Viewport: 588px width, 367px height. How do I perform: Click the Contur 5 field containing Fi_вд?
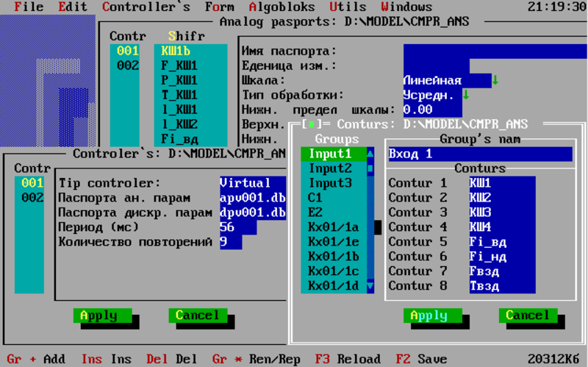click(x=503, y=242)
